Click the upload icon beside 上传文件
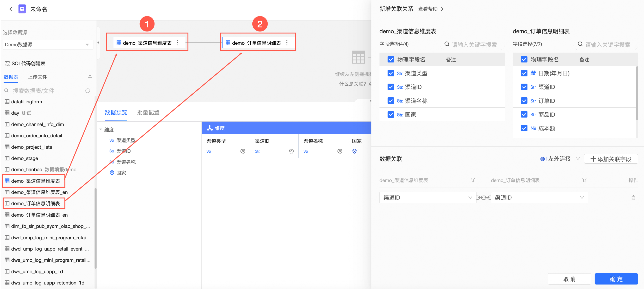Viewport: 644px width, 289px height. (x=90, y=77)
